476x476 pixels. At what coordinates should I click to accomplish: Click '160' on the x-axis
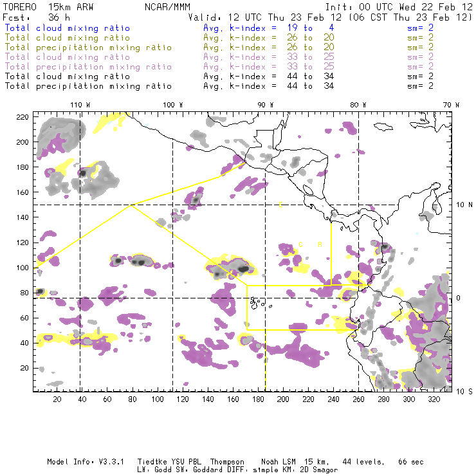point(233,399)
